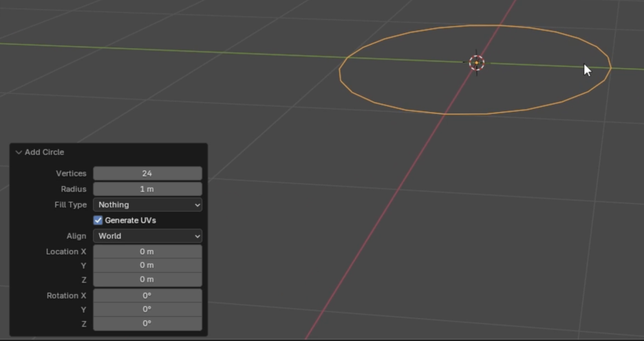Open the Align dropdown set to World

point(147,236)
